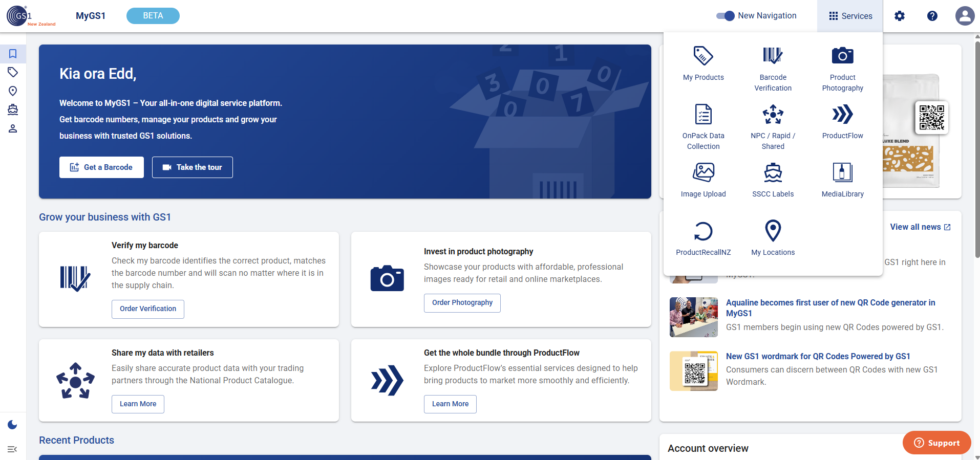This screenshot has width=980, height=460.
Task: Click Order Photography button
Action: [x=462, y=303]
